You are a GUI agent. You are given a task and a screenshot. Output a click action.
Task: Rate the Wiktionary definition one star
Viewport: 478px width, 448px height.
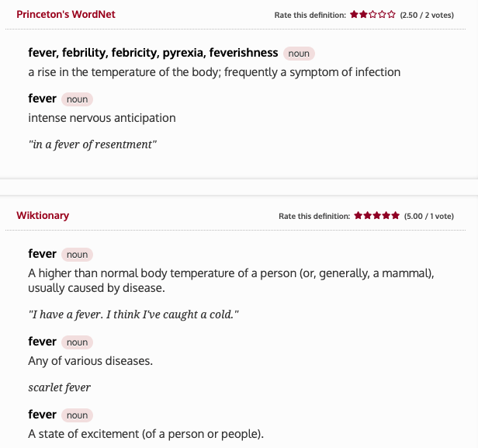[x=358, y=216]
